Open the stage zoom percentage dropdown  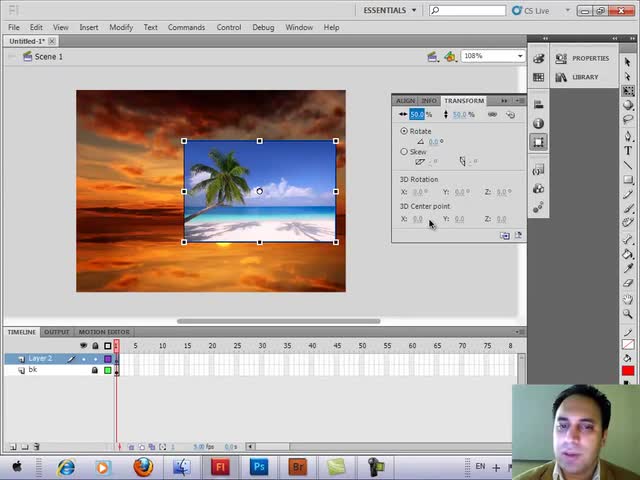(520, 56)
